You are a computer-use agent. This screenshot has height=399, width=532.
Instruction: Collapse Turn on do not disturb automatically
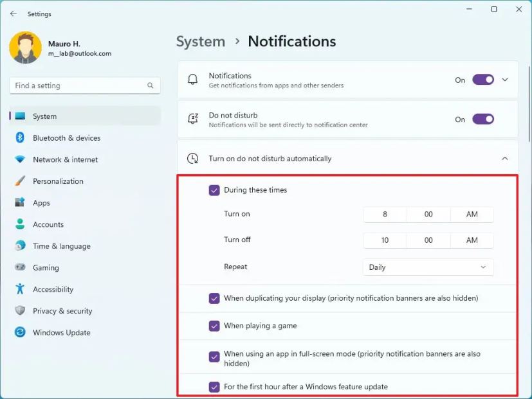[505, 158]
